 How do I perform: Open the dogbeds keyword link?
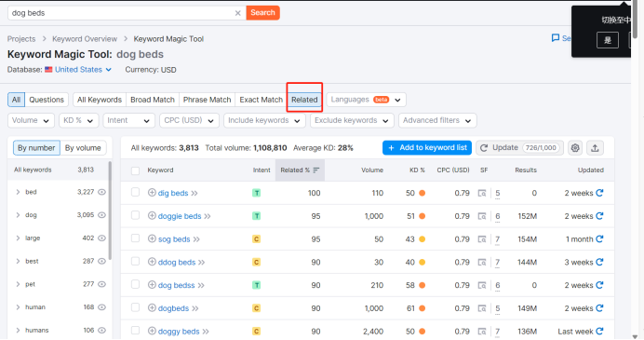173,308
